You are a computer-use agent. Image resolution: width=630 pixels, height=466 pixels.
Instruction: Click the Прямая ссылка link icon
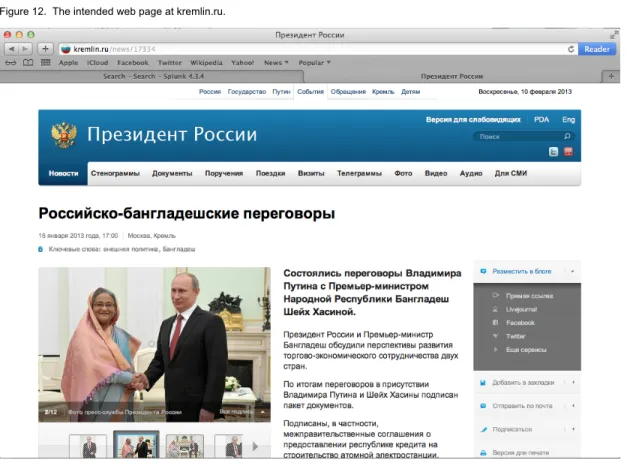point(495,295)
